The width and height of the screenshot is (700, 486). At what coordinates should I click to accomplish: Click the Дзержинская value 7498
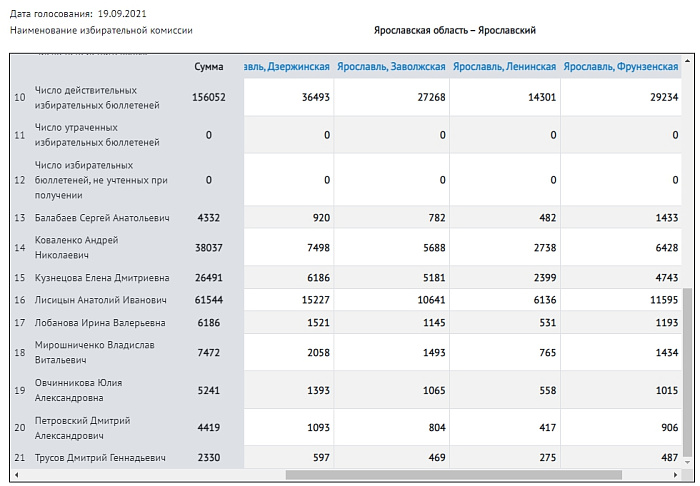pos(318,247)
